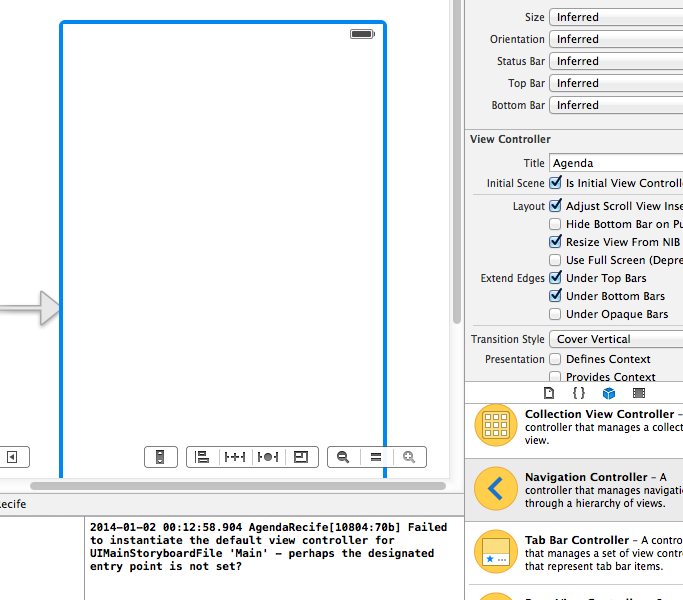This screenshot has height=600, width=683.
Task: Toggle Adjust Scroll View Insets checkbox
Action: (x=555, y=205)
